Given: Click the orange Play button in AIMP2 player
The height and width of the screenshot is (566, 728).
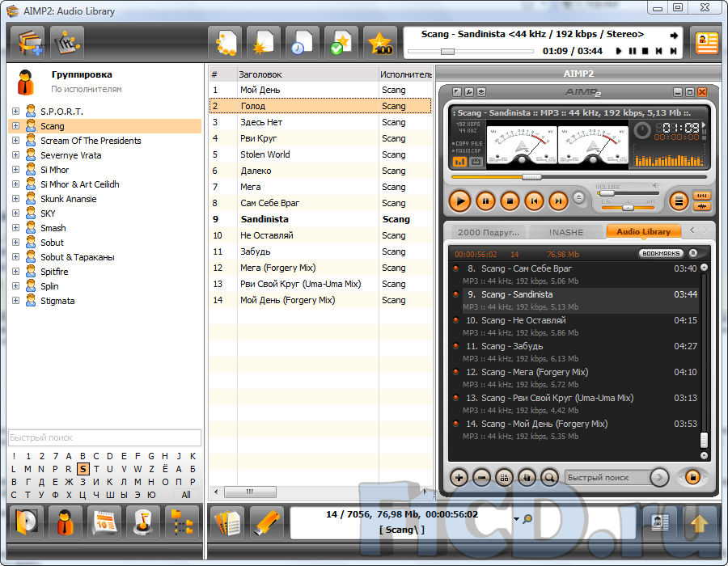Looking at the screenshot, I should pyautogui.click(x=460, y=201).
